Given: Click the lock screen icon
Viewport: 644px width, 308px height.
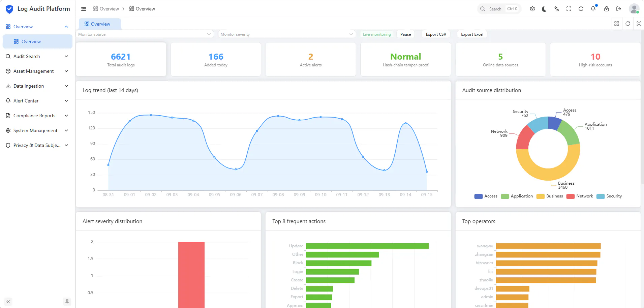Looking at the screenshot, I should (607, 9).
